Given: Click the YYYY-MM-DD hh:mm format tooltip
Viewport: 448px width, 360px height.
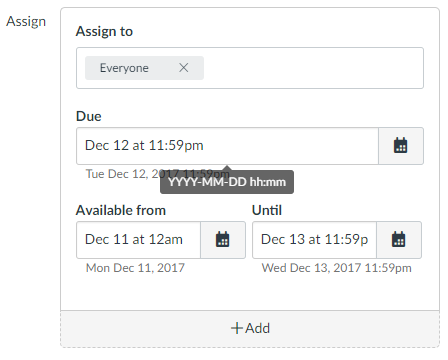Looking at the screenshot, I should pyautogui.click(x=227, y=182).
